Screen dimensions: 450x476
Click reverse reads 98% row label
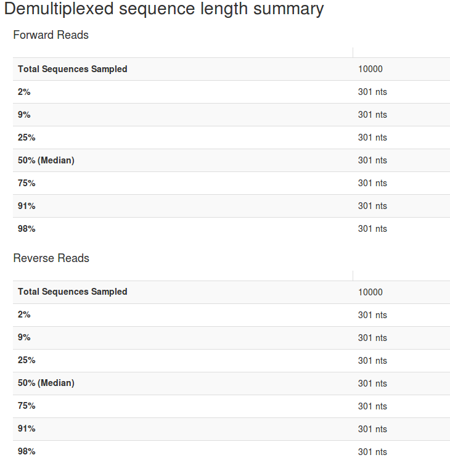27,451
